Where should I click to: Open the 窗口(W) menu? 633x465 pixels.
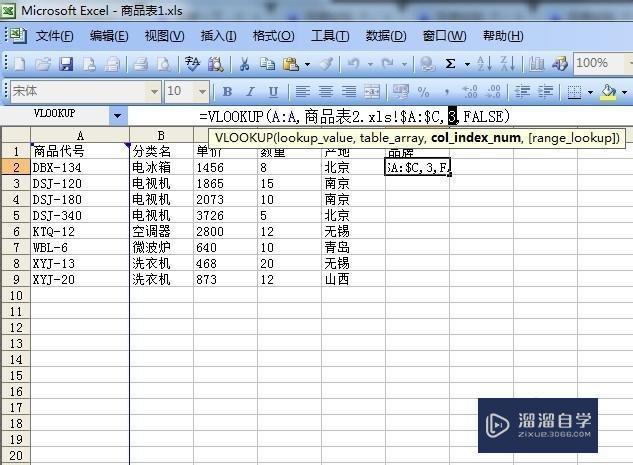444,36
